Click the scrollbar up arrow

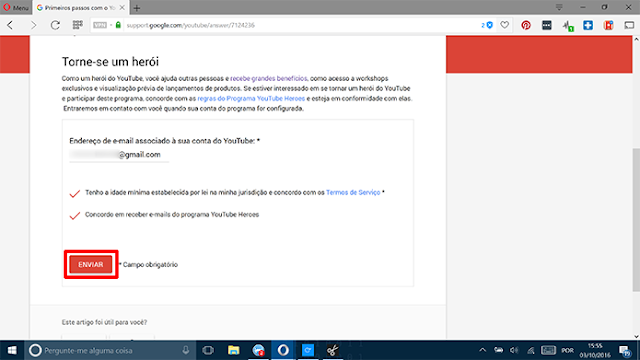636,40
